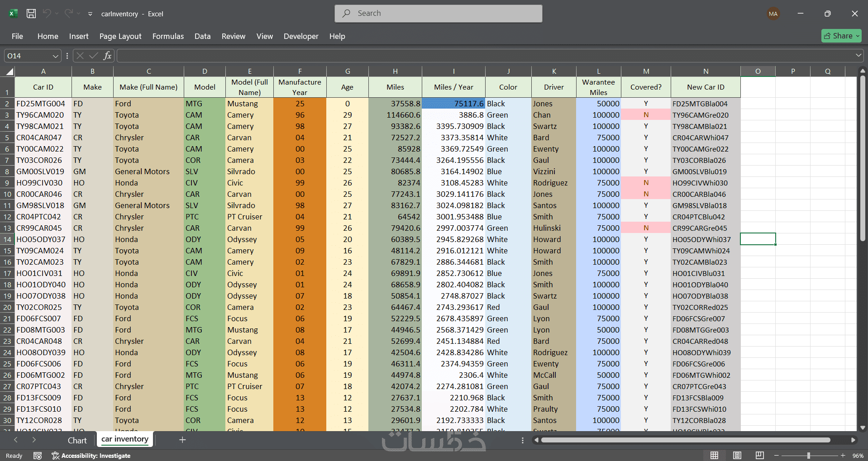Viewport: 868px width, 461px height.
Task: Click the sheet tab bar options dots
Action: (523, 440)
